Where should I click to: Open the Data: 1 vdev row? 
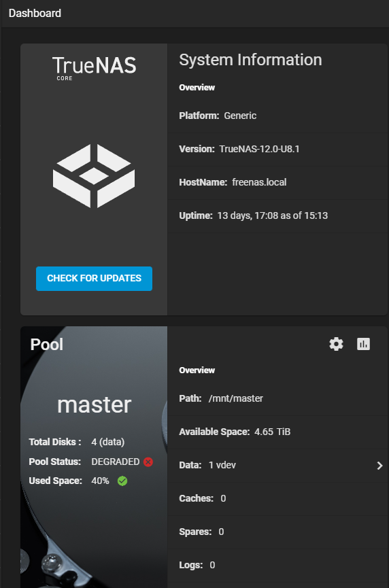tap(277, 466)
